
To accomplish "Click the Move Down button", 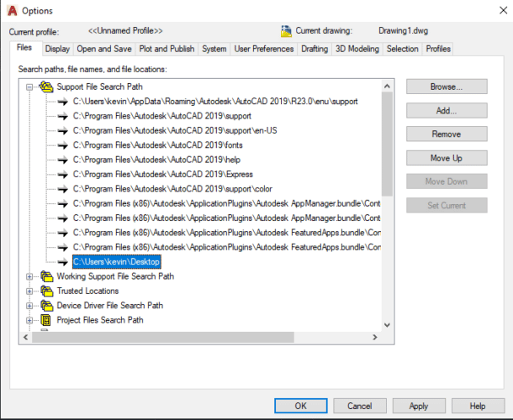I will click(x=447, y=181).
